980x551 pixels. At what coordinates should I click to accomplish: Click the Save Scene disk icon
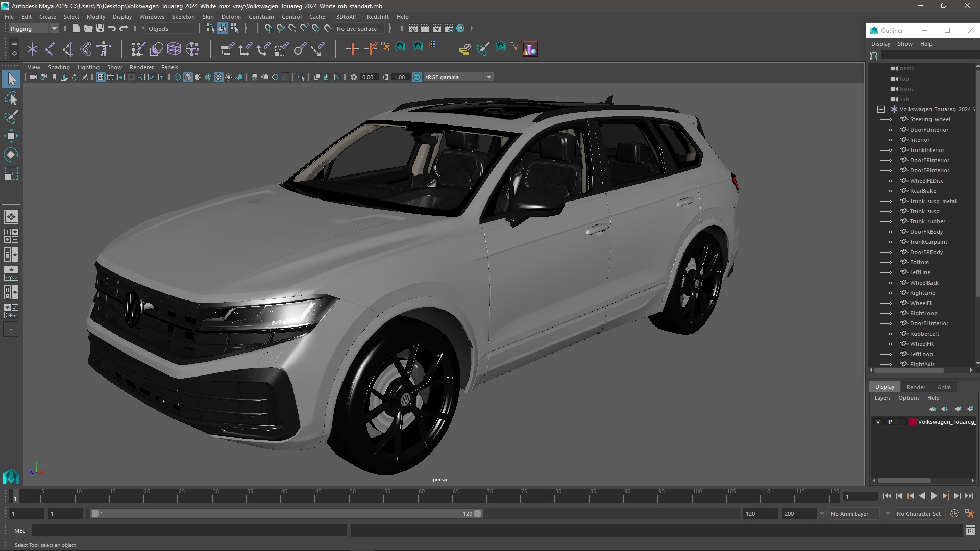coord(100,29)
